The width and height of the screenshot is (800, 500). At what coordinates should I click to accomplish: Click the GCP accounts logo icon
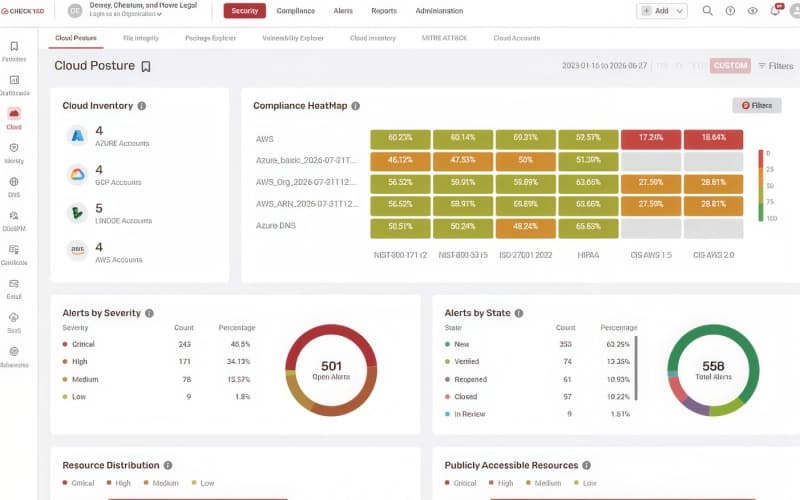(x=78, y=174)
